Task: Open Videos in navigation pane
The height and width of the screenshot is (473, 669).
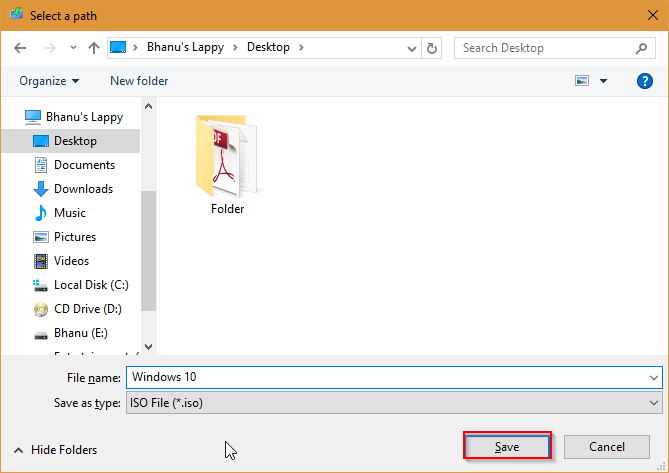Action: (x=71, y=261)
